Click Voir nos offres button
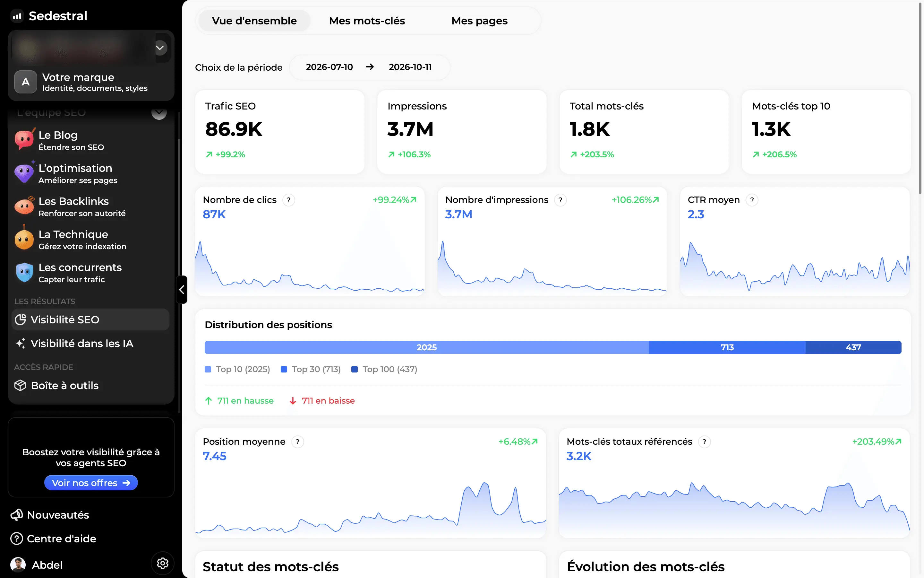This screenshot has width=924, height=578. point(91,483)
